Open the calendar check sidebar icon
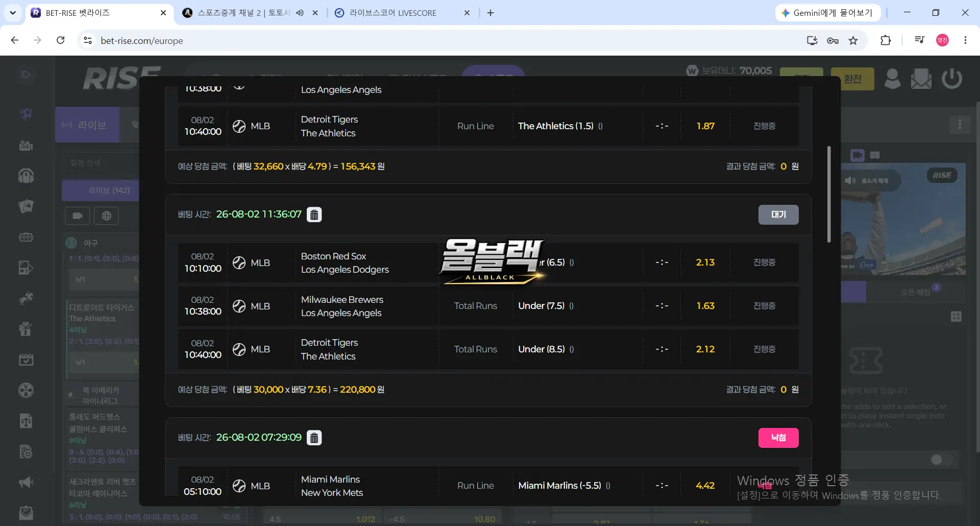 point(26,360)
